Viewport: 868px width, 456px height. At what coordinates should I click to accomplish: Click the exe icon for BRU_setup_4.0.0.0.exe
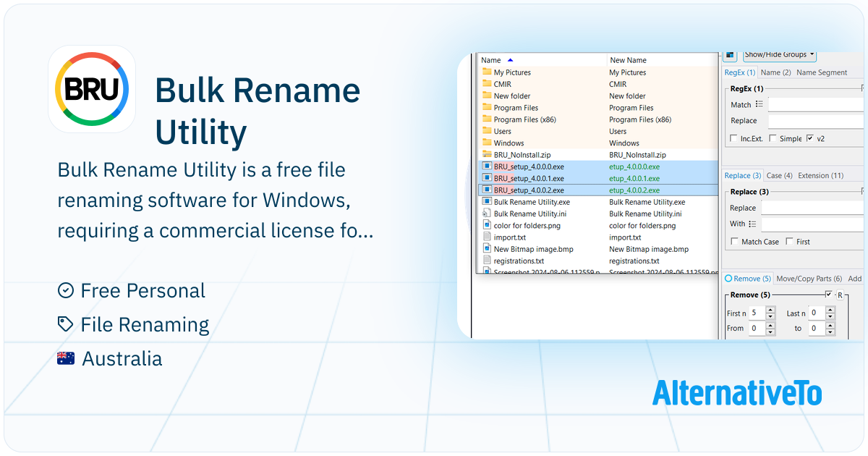click(x=487, y=166)
